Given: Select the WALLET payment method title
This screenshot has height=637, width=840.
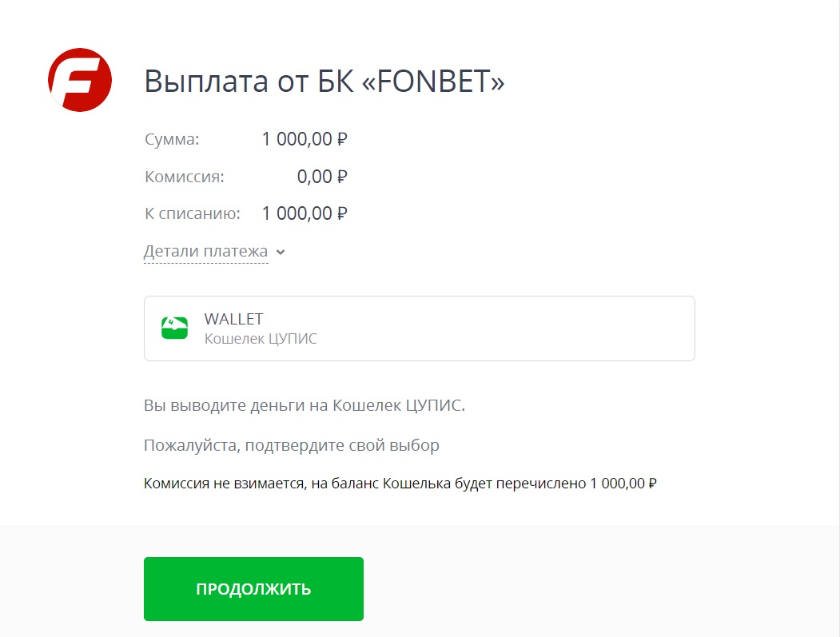Looking at the screenshot, I should click(x=233, y=319).
